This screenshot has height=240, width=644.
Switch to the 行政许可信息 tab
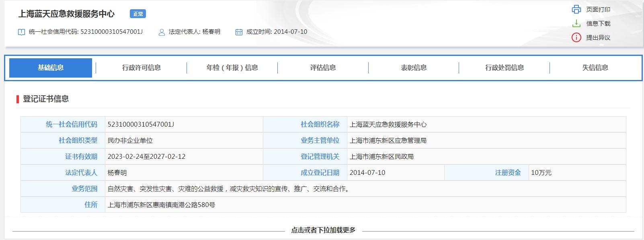(x=142, y=68)
